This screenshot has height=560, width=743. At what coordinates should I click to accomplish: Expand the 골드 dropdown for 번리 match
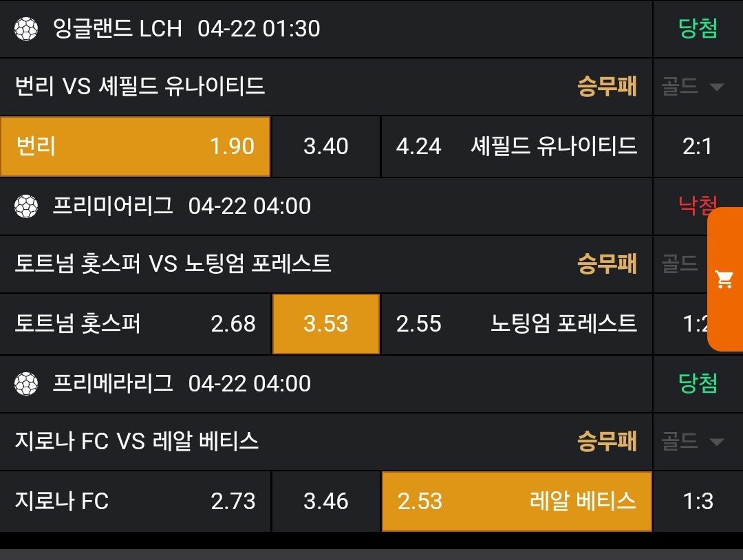pyautogui.click(x=693, y=87)
